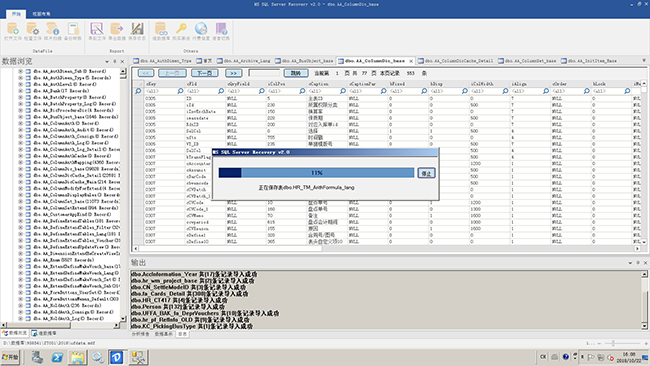The image size is (650, 366).
Task: Expand the dbo.AA_Bank tree node
Action: [20, 91]
